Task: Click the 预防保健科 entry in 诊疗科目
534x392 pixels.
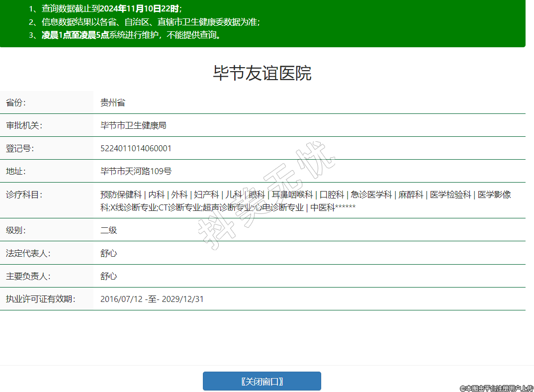Action: pos(121,195)
